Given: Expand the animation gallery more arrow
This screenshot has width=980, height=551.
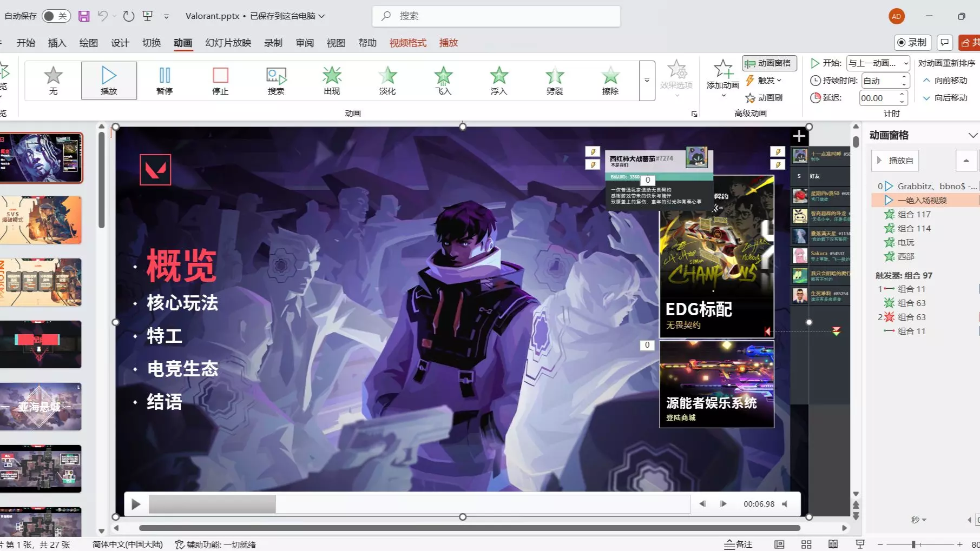Looking at the screenshot, I should 647,81.
